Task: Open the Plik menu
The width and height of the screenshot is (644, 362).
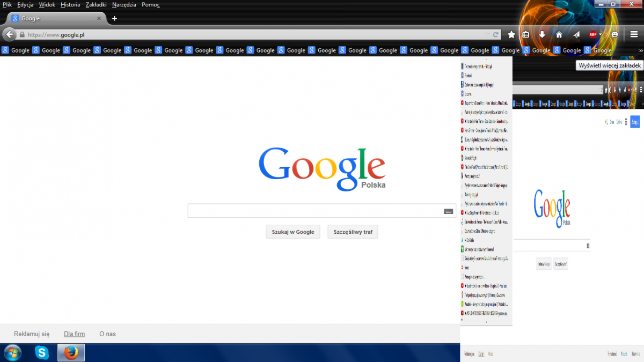Action: point(8,4)
